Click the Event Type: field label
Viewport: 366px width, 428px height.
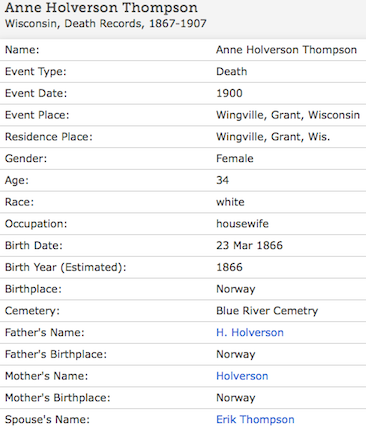point(36,71)
